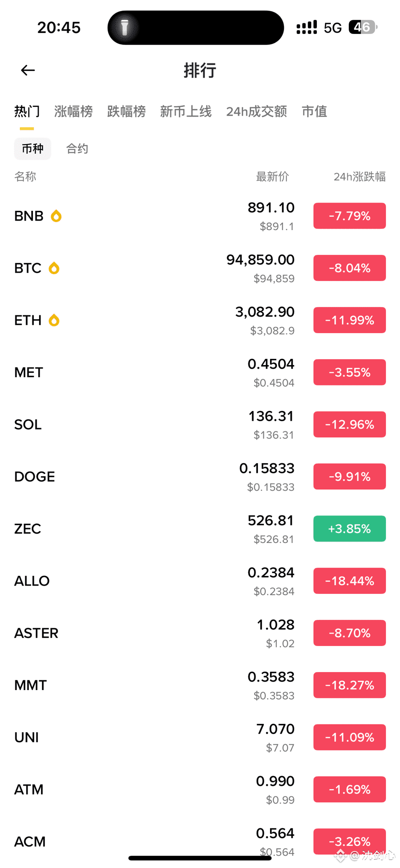Switch to 涨幅榜 gainers tab
The width and height of the screenshot is (400, 868).
coord(73,112)
